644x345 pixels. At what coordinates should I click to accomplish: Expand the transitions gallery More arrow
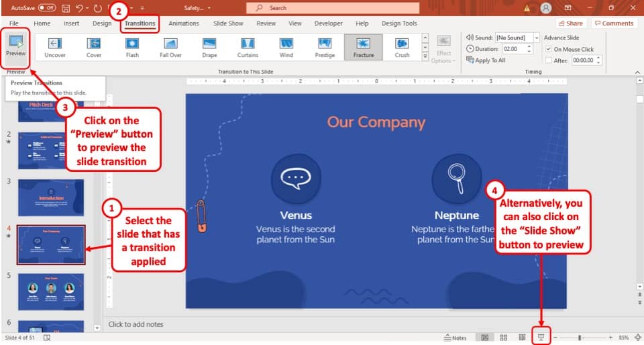pyautogui.click(x=425, y=56)
